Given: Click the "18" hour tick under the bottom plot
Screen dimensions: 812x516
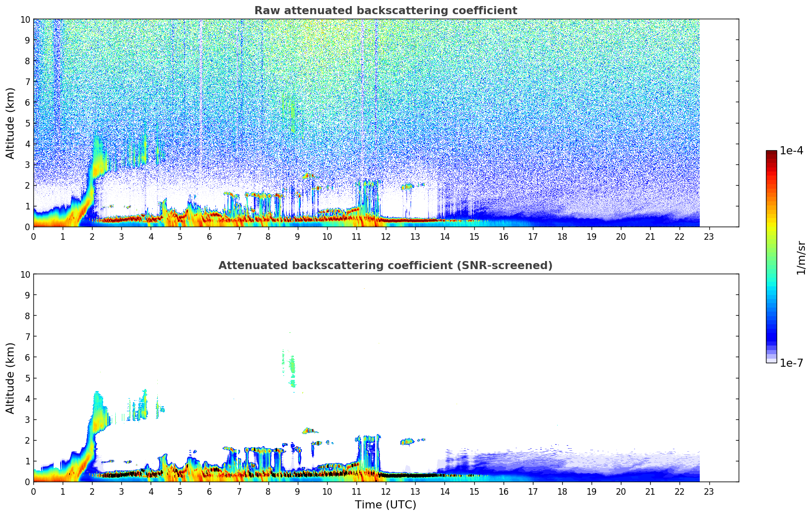Looking at the screenshot, I should click(x=562, y=491).
